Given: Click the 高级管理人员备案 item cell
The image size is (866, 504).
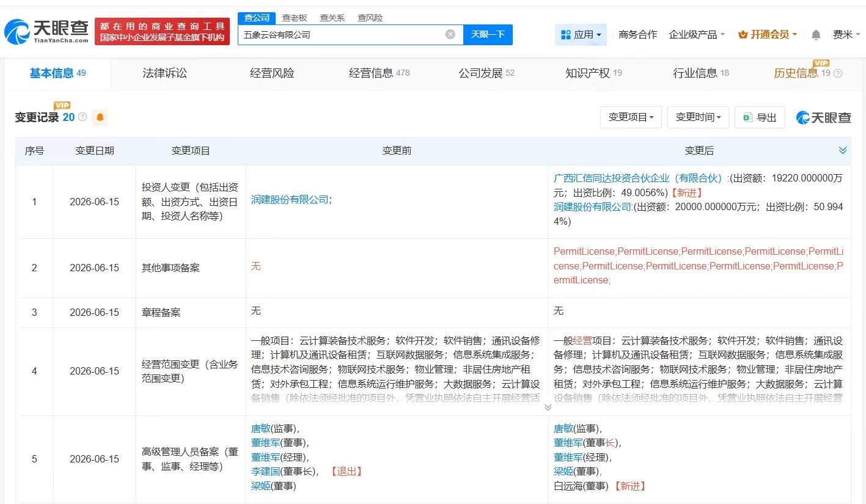Looking at the screenshot, I should (x=191, y=459).
